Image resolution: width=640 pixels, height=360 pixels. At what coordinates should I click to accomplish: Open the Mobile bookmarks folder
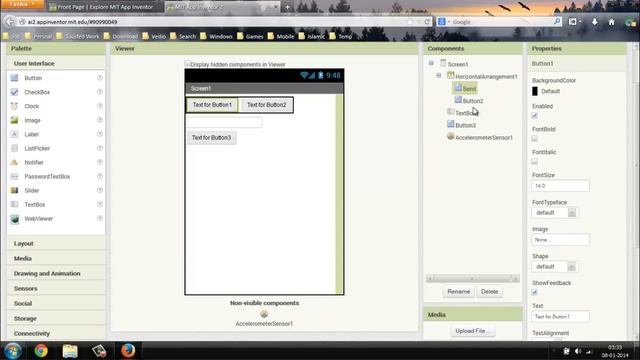click(x=281, y=36)
